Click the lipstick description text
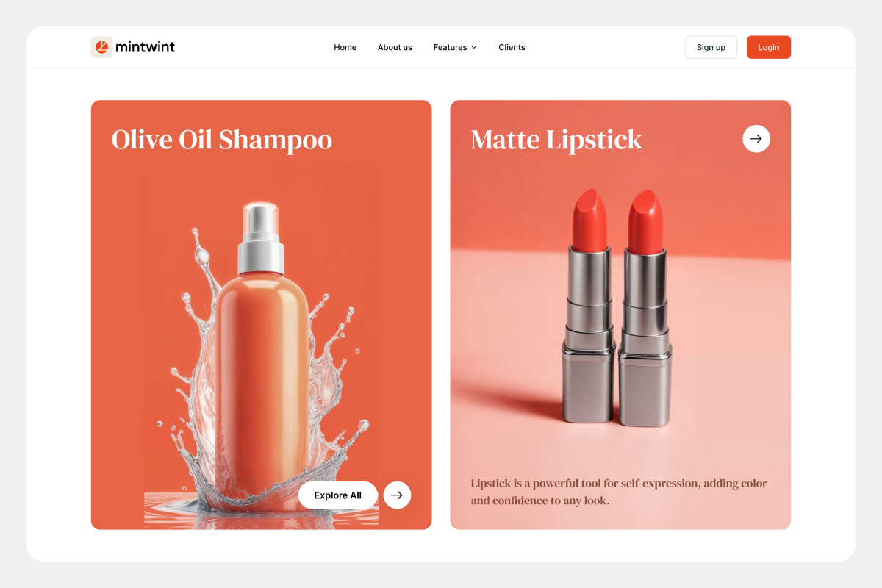Viewport: 882px width, 588px height. (619, 492)
